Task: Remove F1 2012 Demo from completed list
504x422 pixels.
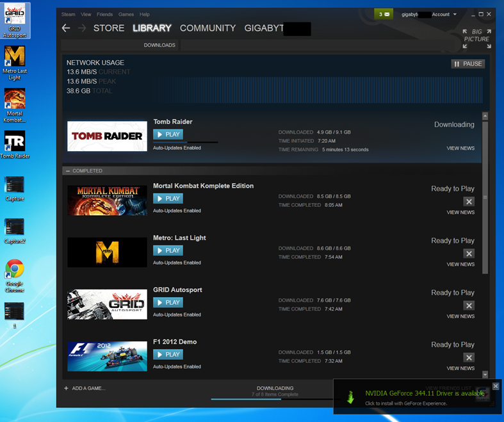Action: [469, 358]
